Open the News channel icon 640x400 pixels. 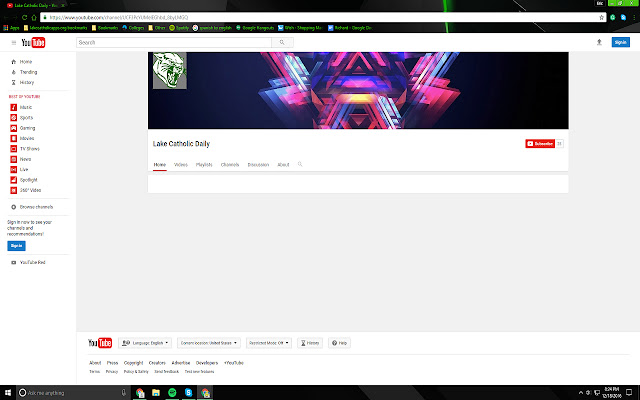13,159
